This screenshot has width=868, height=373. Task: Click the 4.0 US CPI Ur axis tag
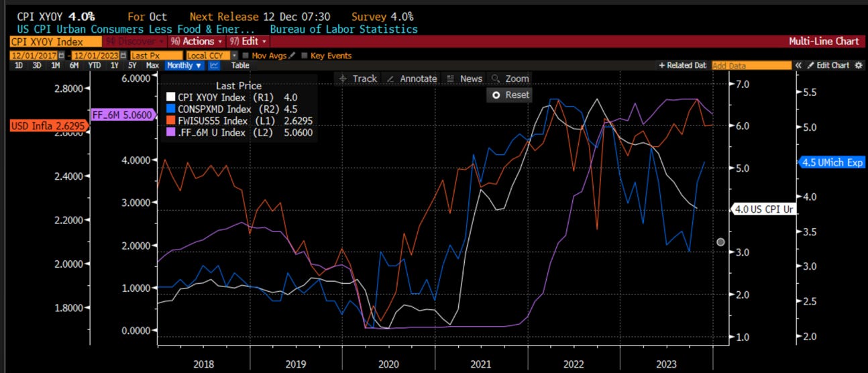[764, 209]
